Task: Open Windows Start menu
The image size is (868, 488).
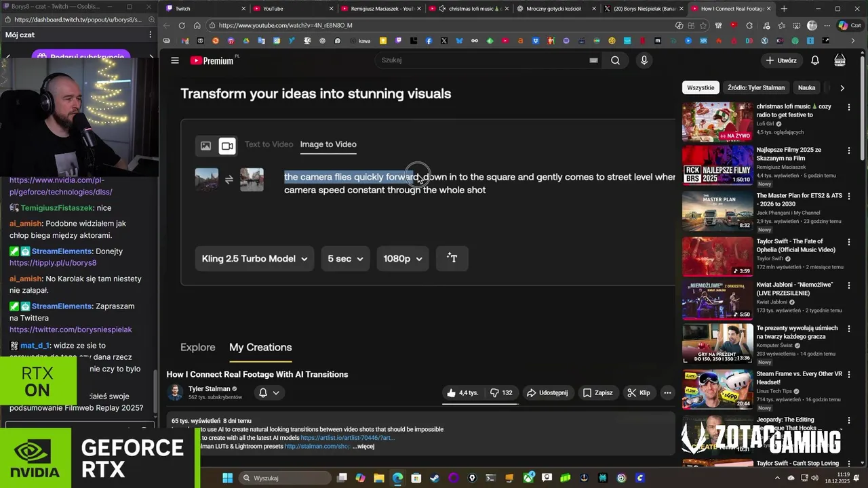Action: 228,478
